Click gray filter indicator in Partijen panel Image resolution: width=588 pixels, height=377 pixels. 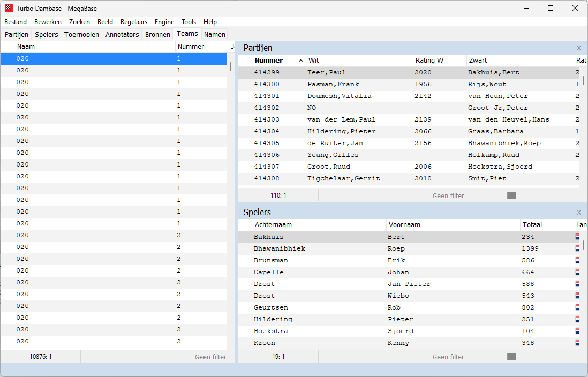511,195
